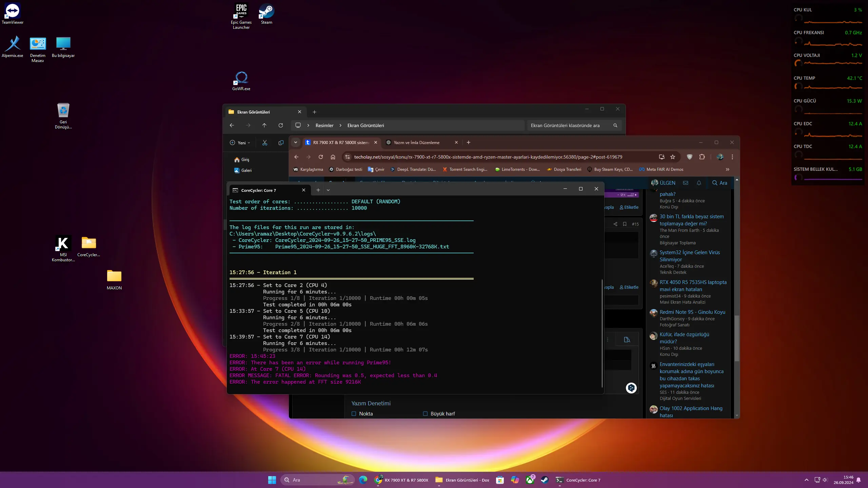Expand the chevron before Ekran Görüntüleri breadcrumb
Viewport: 868px width, 488px height.
click(x=340, y=125)
